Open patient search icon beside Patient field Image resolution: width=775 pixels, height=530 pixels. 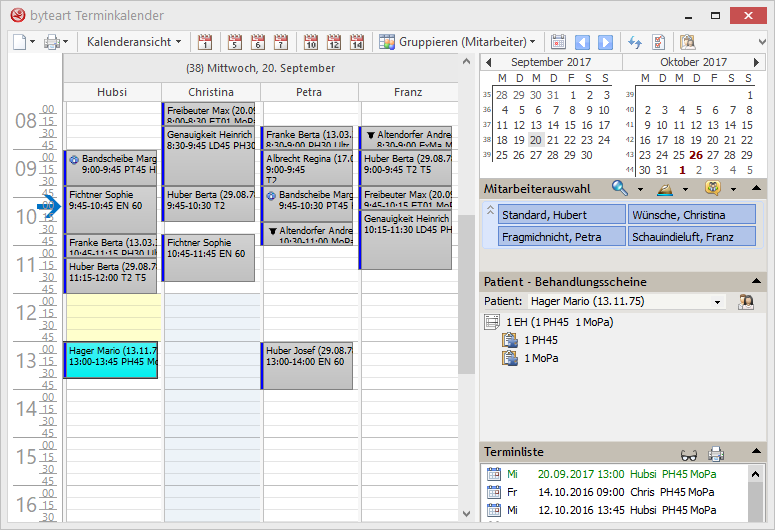745,302
